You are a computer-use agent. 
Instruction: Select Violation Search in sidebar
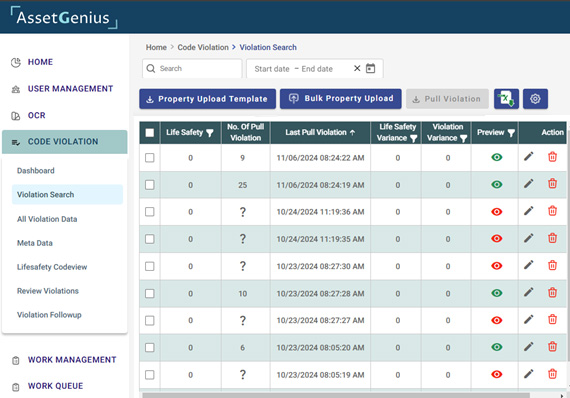(67, 194)
